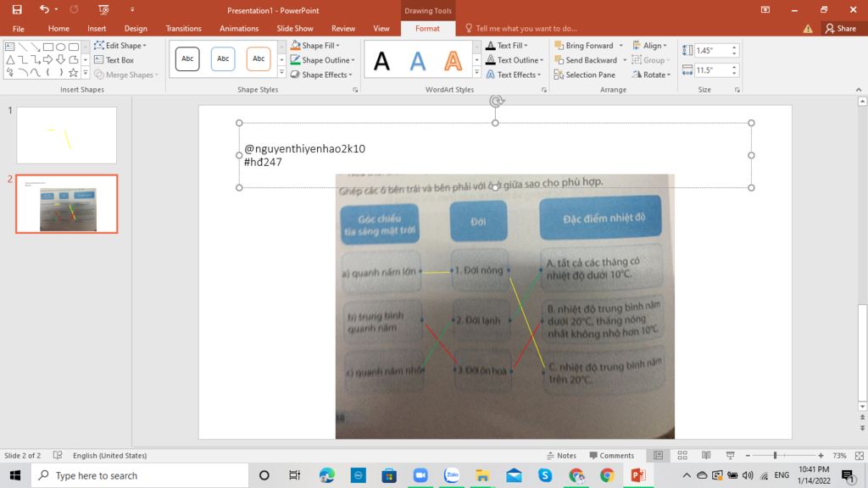Open the Align dropdown

[650, 46]
